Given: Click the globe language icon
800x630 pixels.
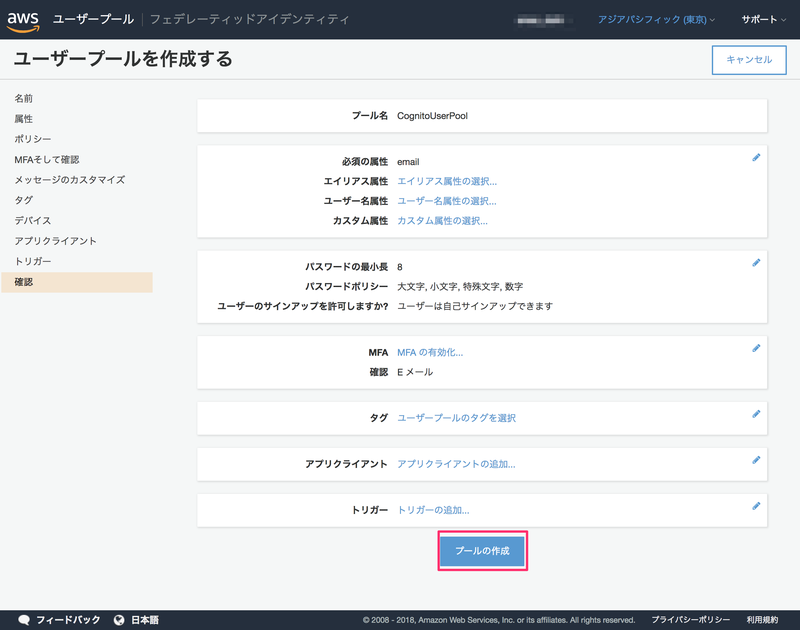Looking at the screenshot, I should 119,620.
